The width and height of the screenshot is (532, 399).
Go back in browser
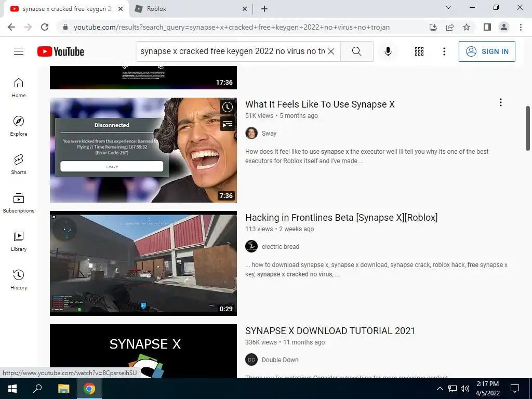pos(11,27)
